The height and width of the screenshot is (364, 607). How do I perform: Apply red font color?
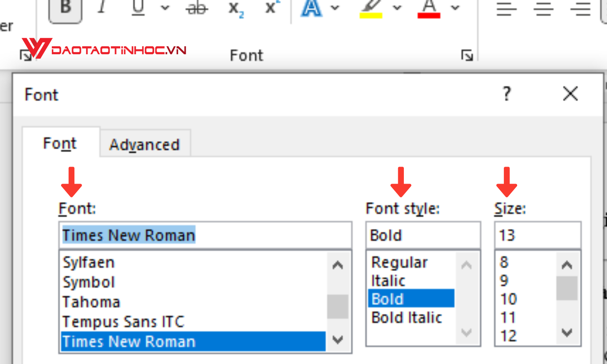coord(429,9)
